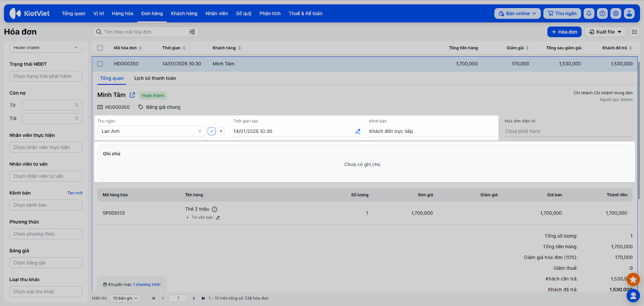The height and width of the screenshot is (306, 644).
Task: Switch to Lịch sử thanh toán tab
Action: click(155, 78)
